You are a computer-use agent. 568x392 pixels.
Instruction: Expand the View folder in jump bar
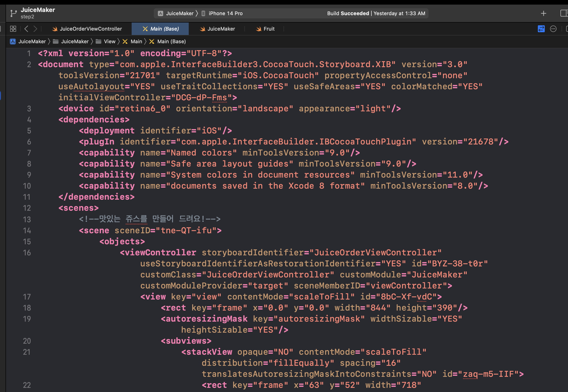tap(109, 41)
